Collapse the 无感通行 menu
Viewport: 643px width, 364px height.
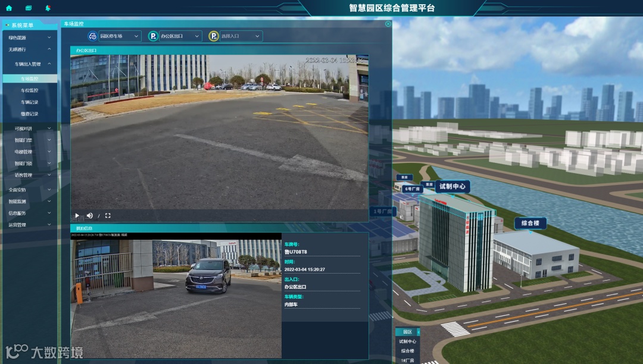pos(30,49)
